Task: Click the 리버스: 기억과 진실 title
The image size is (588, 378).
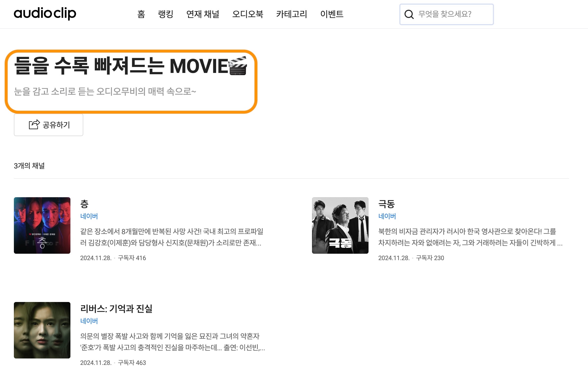Action: (116, 309)
